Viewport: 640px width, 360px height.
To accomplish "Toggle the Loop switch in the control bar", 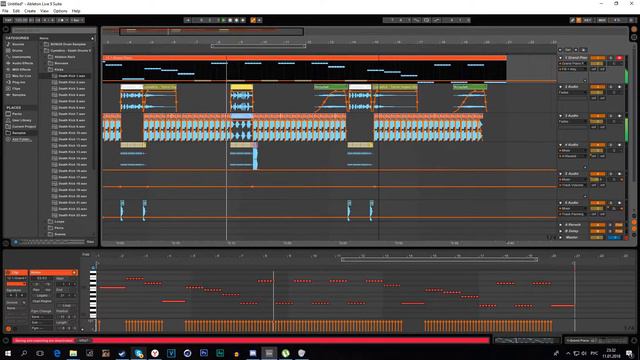I will tap(426, 20).
